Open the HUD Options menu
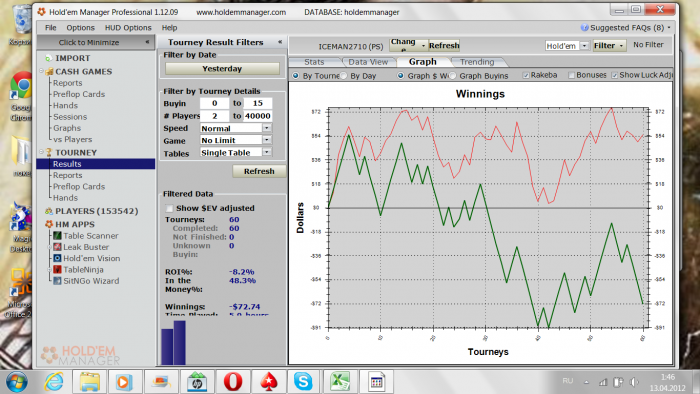 (128, 28)
